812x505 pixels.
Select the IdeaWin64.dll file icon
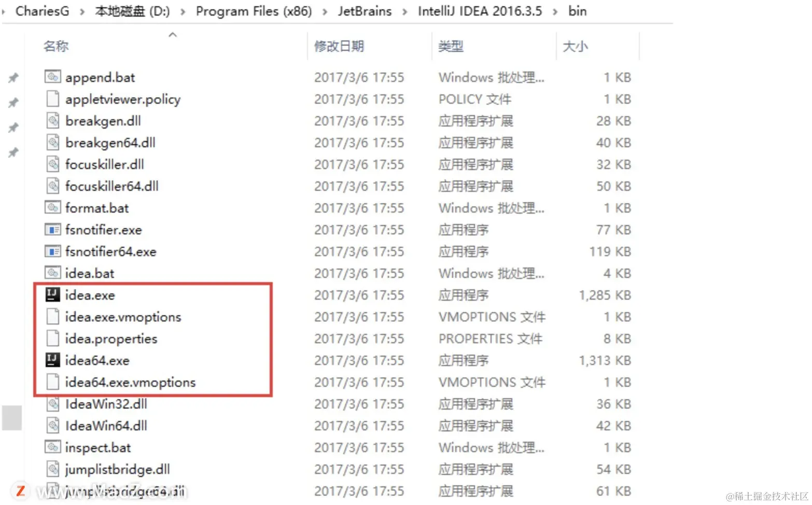(52, 426)
